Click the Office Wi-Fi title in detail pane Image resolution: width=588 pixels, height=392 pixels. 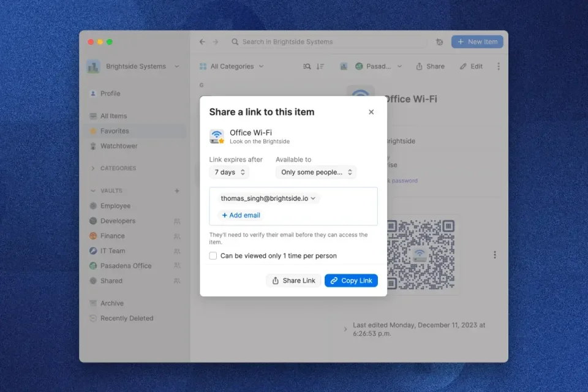[x=411, y=99]
